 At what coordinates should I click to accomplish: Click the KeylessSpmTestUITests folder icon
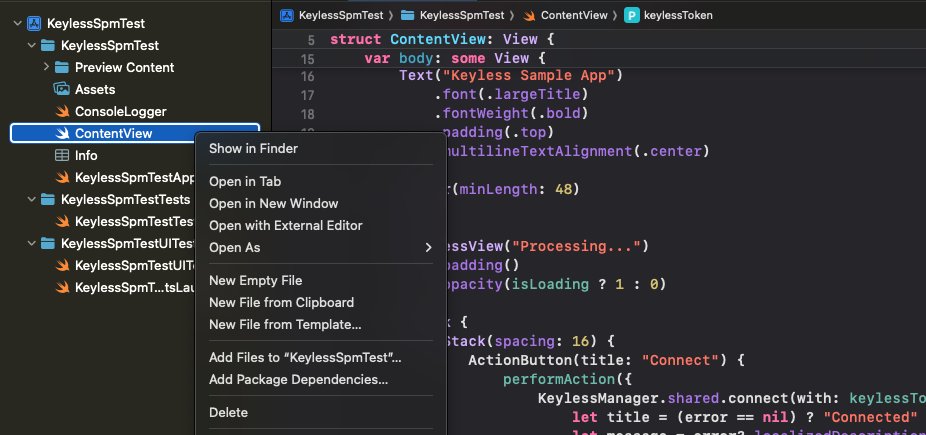[48, 243]
